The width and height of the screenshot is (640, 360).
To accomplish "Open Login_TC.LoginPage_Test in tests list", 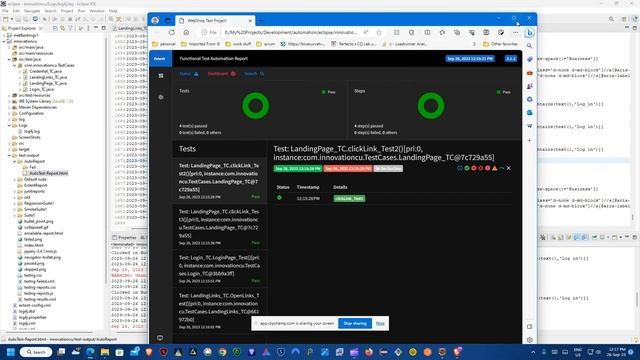I will [219, 270].
